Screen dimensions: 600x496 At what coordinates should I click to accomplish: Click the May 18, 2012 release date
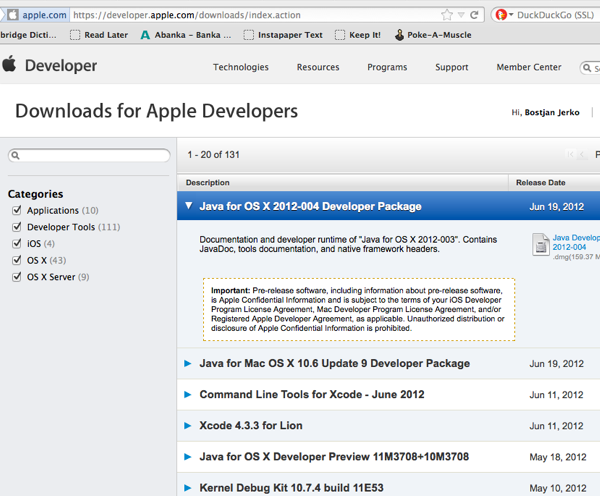558,457
